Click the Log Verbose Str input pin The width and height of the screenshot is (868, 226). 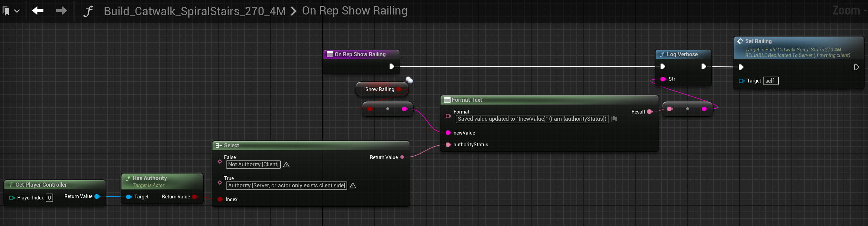click(663, 79)
